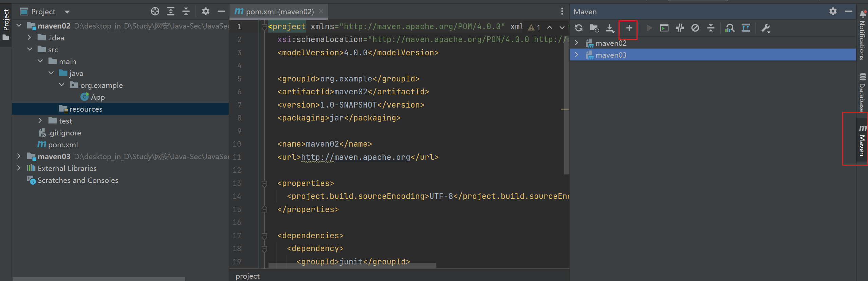Hide the Project tool window

tap(221, 11)
